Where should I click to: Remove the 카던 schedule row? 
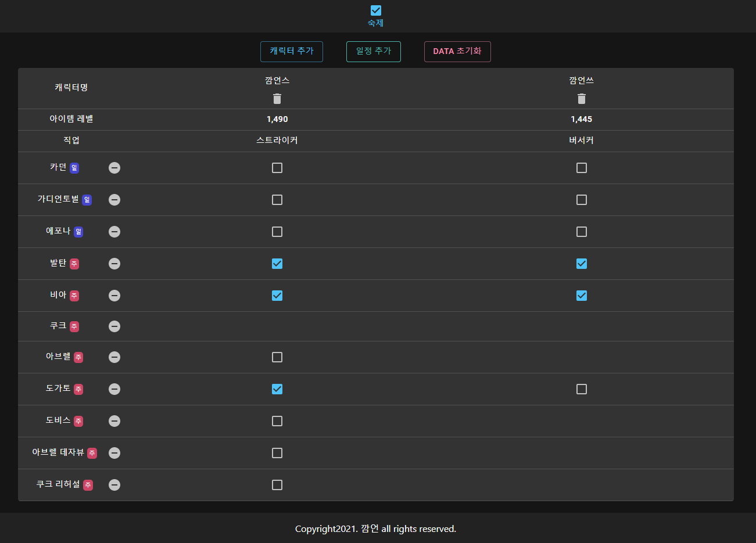[x=114, y=168]
